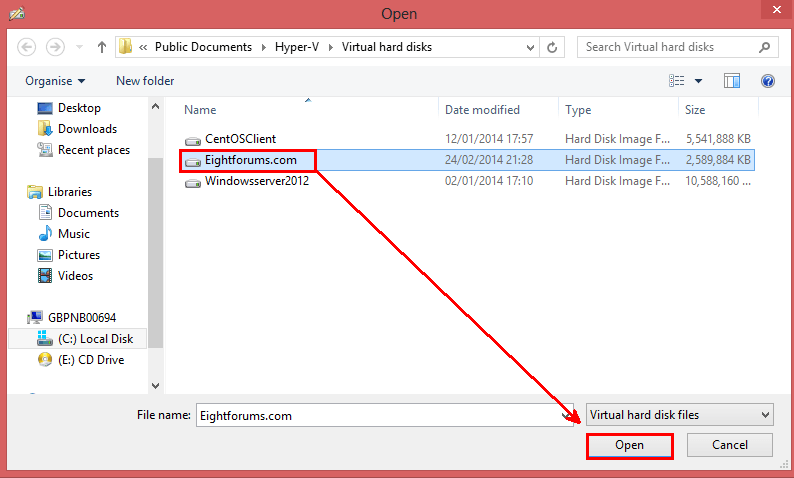Image resolution: width=794 pixels, height=478 pixels.
Task: Cancel the Open dialog
Action: pyautogui.click(x=729, y=445)
